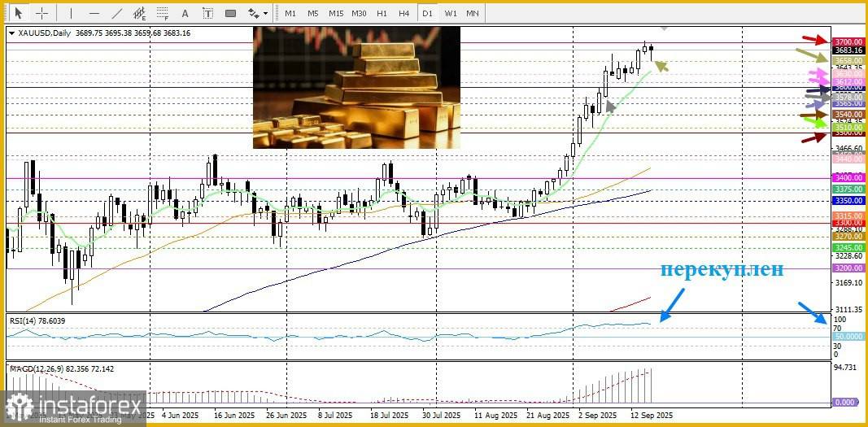Click the XAUUSD,Daily chart title
Viewport: 868px width, 427px height.
pos(44,33)
